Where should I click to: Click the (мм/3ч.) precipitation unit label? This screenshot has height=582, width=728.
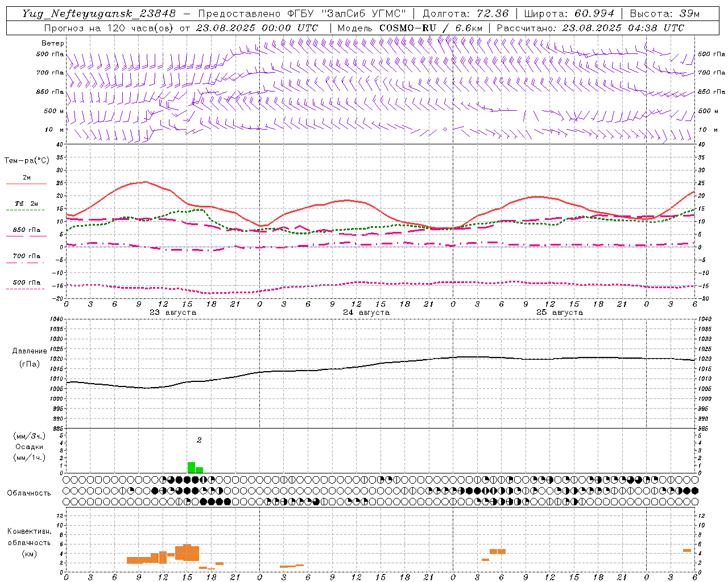coord(30,436)
